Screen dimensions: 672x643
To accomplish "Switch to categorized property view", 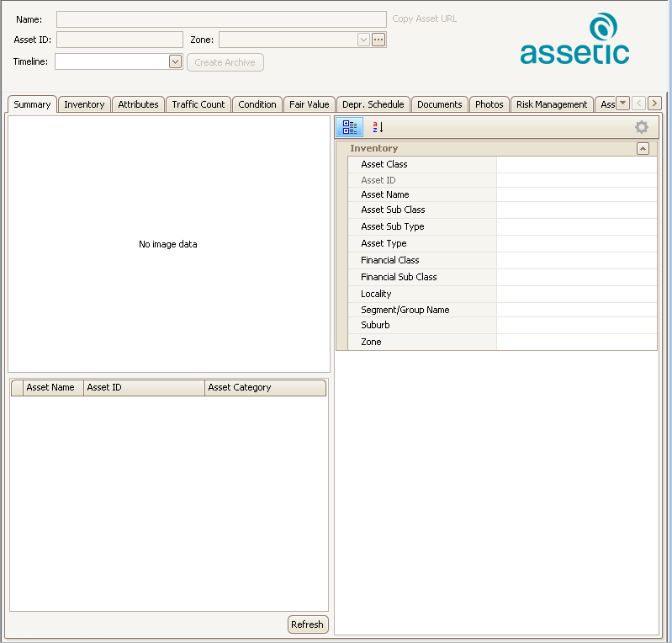I will 350,127.
